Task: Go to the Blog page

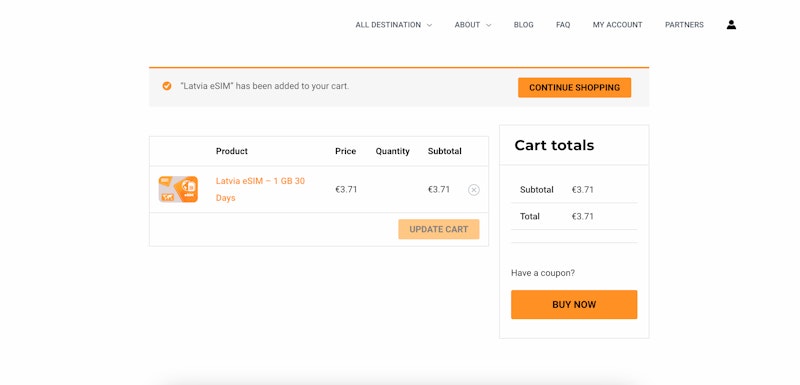Action: click(x=523, y=24)
